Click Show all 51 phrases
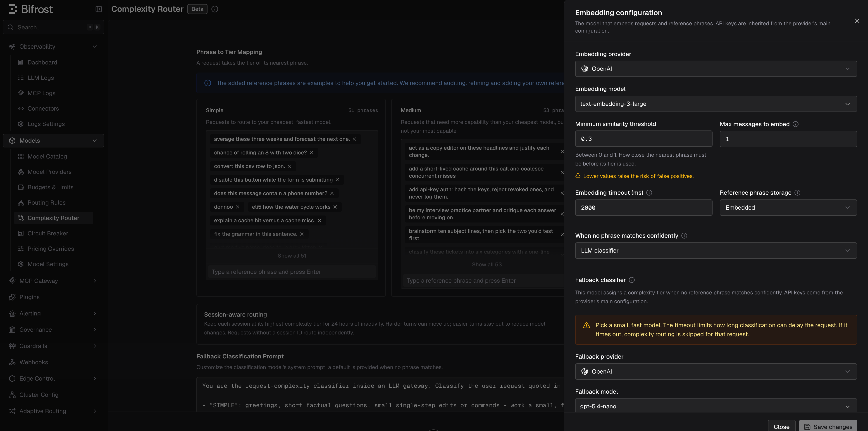Screen dimensions: 868x431 click(x=292, y=256)
